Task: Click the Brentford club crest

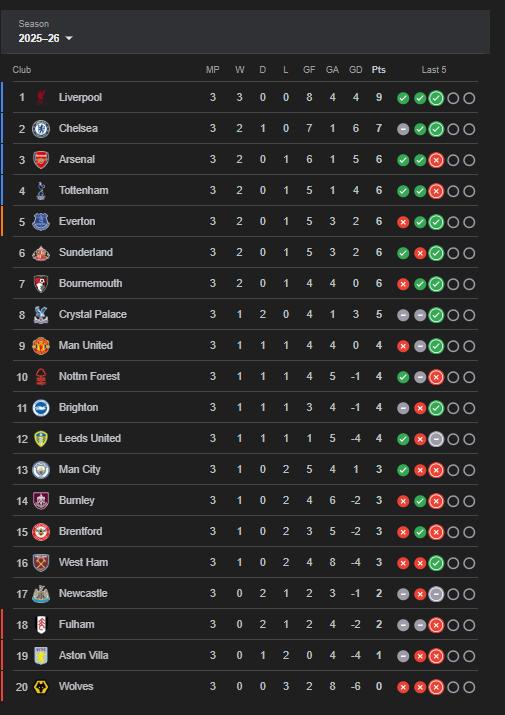Action: click(x=41, y=532)
